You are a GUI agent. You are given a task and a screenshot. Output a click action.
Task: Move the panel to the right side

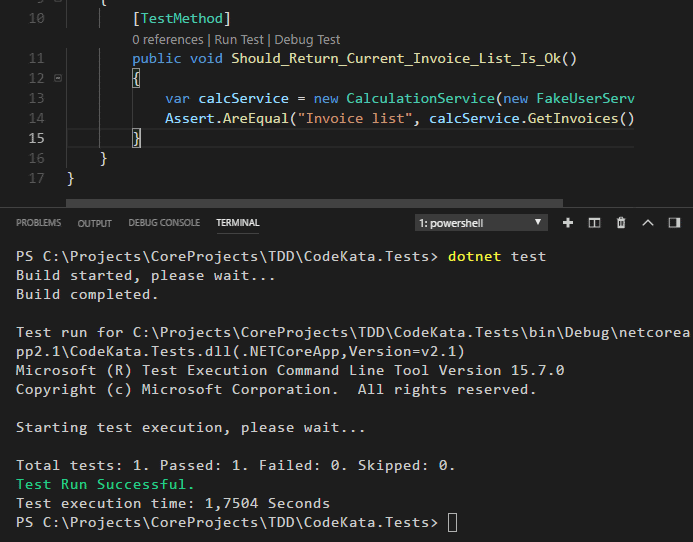coord(674,223)
